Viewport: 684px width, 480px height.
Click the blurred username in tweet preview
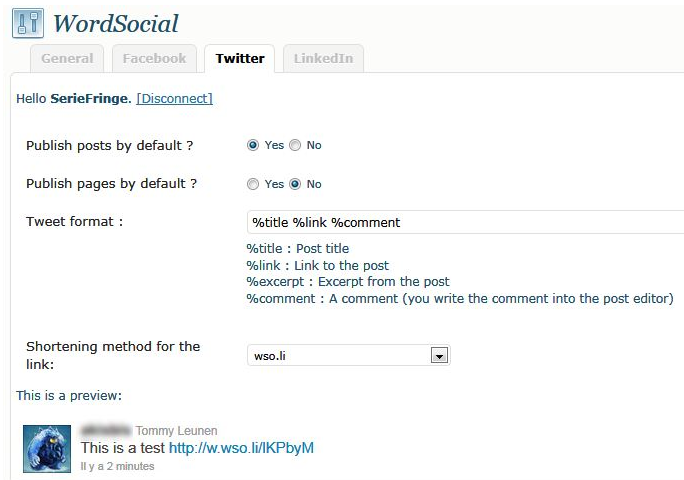(x=106, y=430)
